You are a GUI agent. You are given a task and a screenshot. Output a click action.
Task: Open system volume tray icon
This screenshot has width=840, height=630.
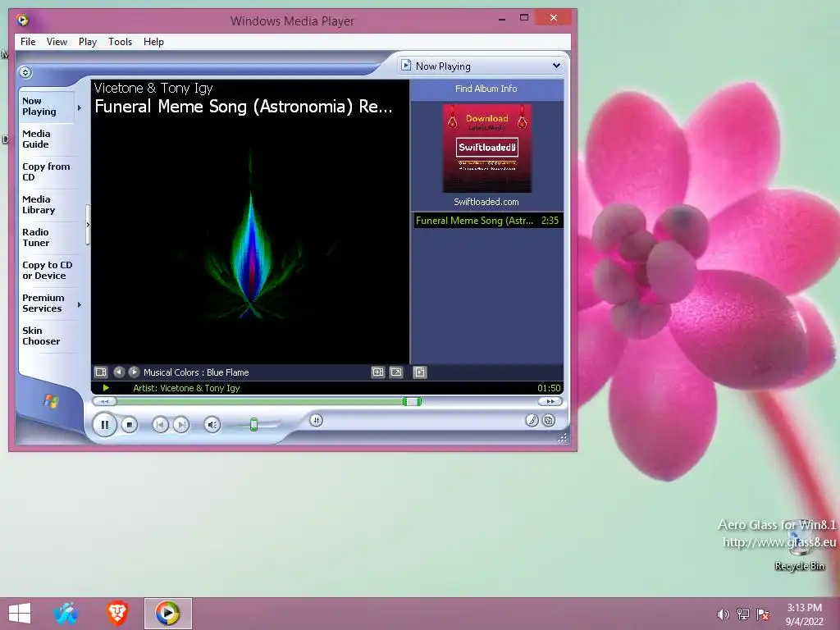pos(724,614)
